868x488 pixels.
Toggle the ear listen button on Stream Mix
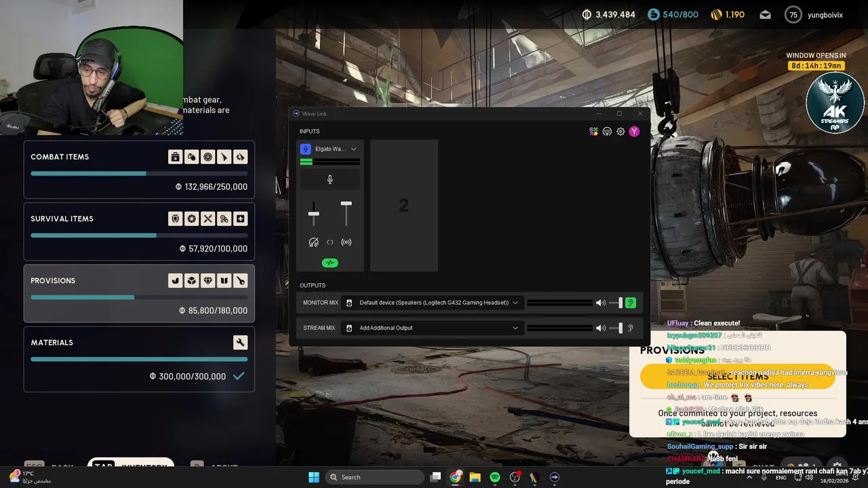(631, 328)
